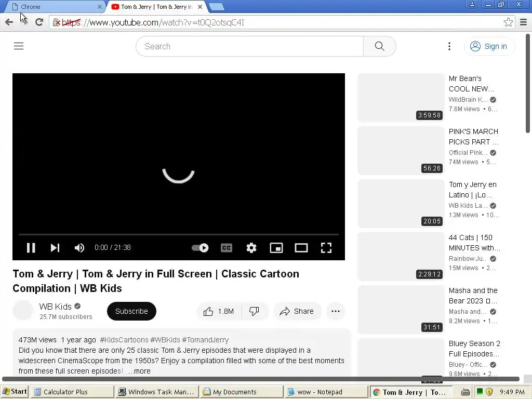
Task: Open the #KidsCartoons hashtag
Action: pyautogui.click(x=124, y=340)
